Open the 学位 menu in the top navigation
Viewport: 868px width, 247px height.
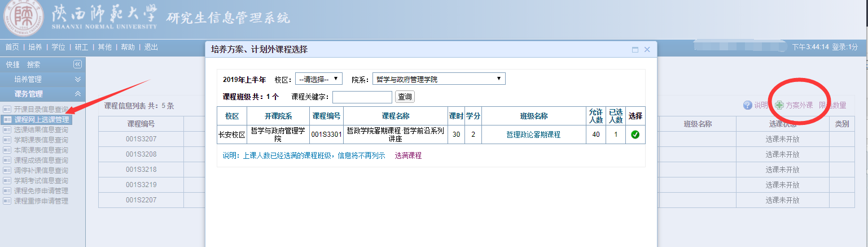tap(58, 47)
